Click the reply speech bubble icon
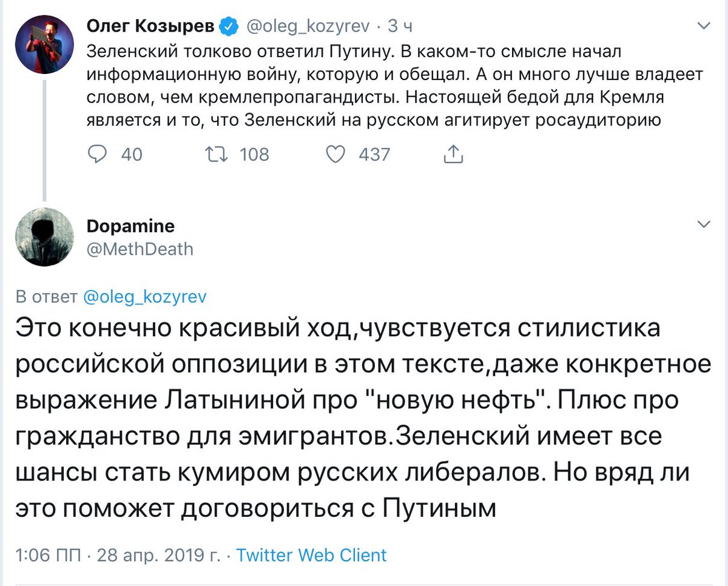Screen dimensions: 728x586 click(98, 154)
